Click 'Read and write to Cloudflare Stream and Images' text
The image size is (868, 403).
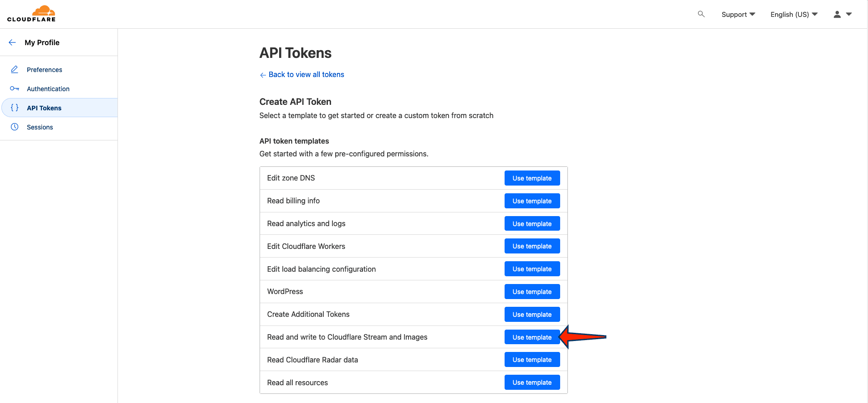[x=347, y=337]
